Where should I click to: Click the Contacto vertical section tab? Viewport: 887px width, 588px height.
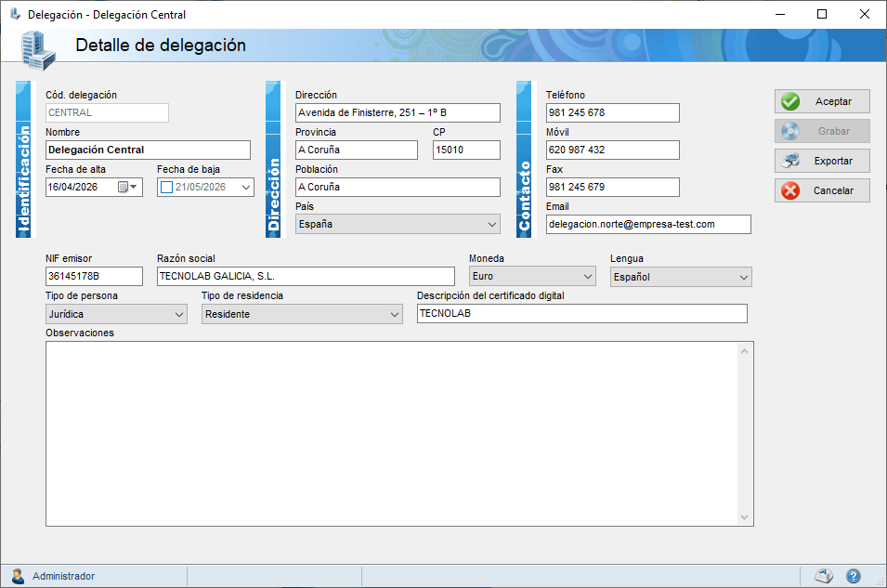(x=524, y=160)
